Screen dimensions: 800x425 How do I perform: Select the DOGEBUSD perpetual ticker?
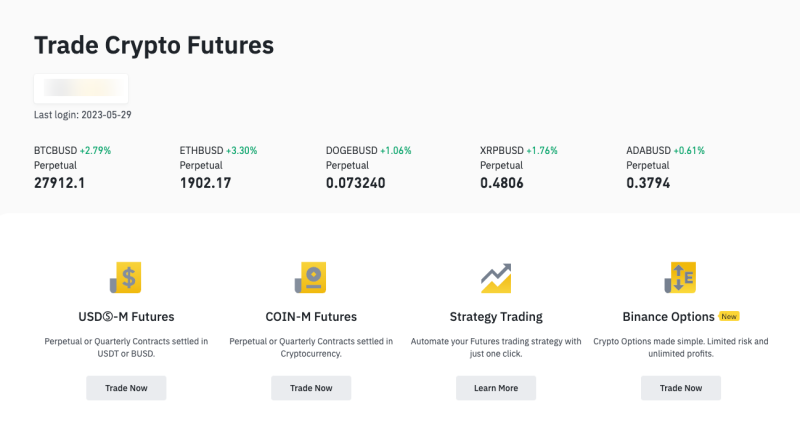368,167
